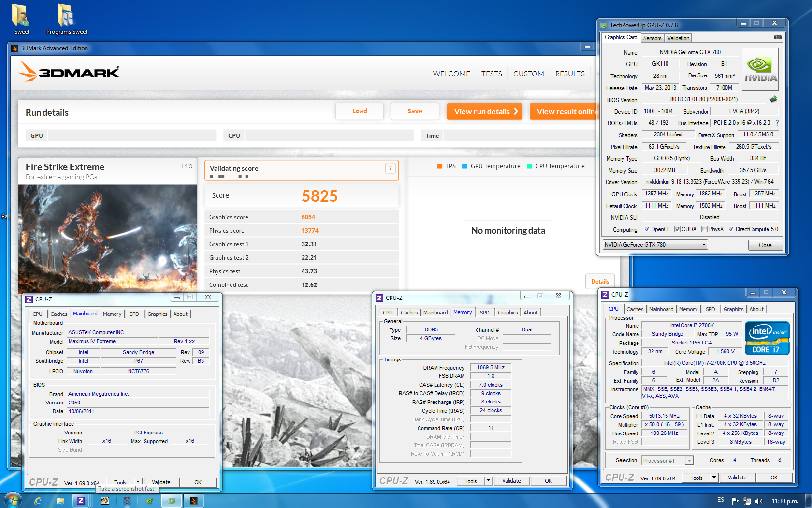812x508 pixels.
Task: Click the title icon of the CPU-Z CPU window
Action: tap(605, 295)
